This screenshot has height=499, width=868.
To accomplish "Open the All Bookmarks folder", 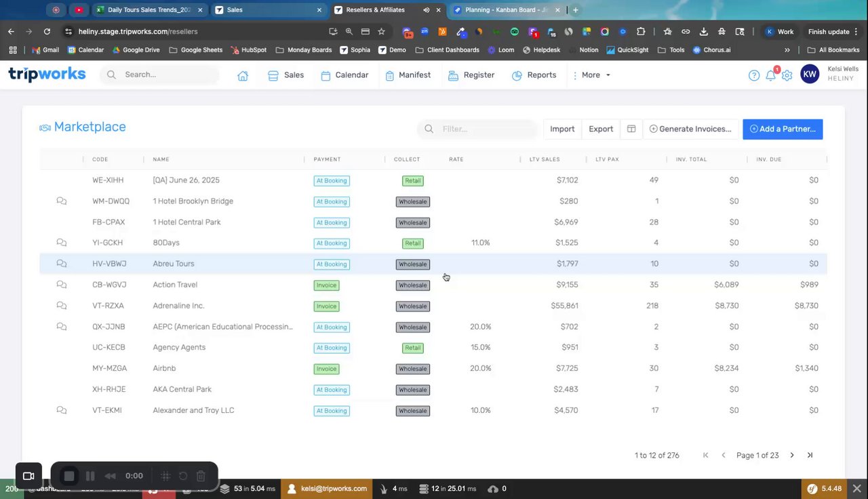I will click(x=833, y=50).
